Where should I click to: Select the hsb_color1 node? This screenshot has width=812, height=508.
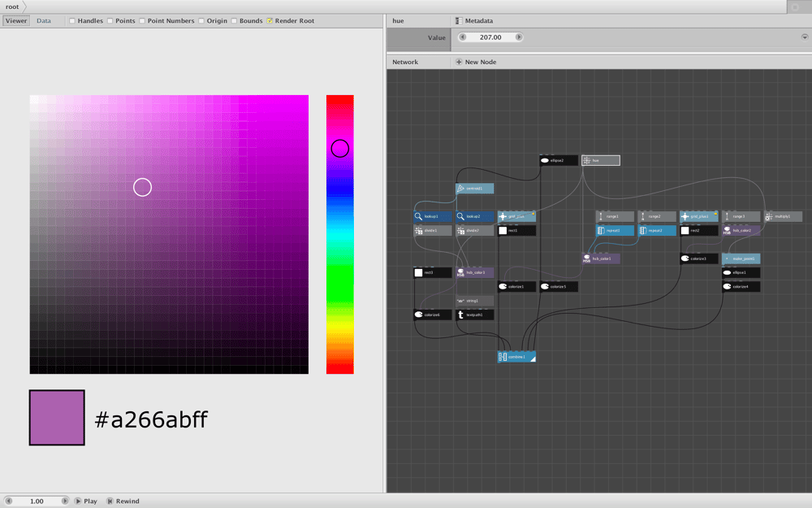[601, 258]
